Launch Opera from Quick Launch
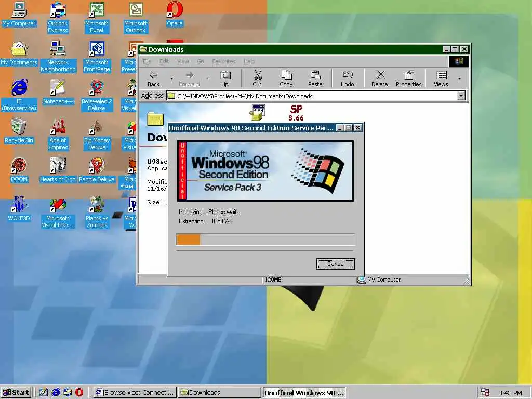Image resolution: width=532 pixels, height=399 pixels. [79, 393]
